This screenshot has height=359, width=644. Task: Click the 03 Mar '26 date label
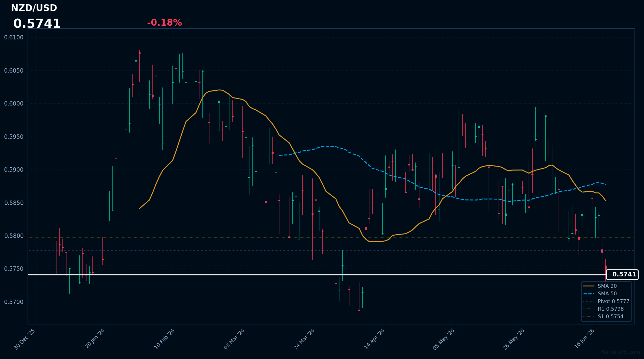[x=234, y=339]
